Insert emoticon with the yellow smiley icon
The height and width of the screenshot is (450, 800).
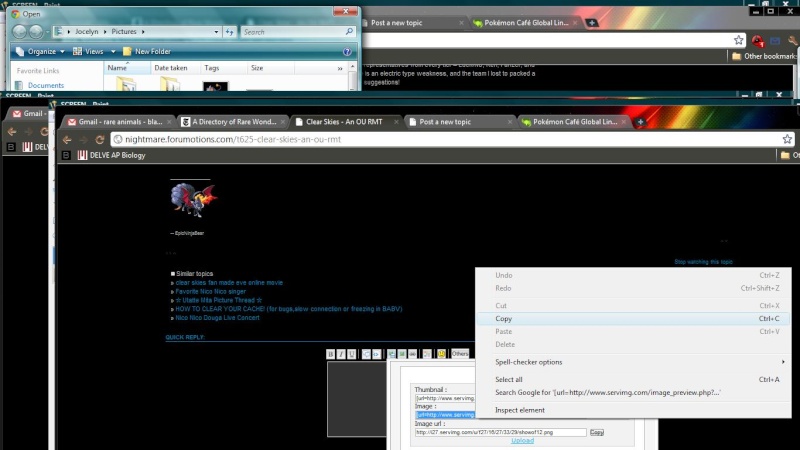click(x=441, y=354)
